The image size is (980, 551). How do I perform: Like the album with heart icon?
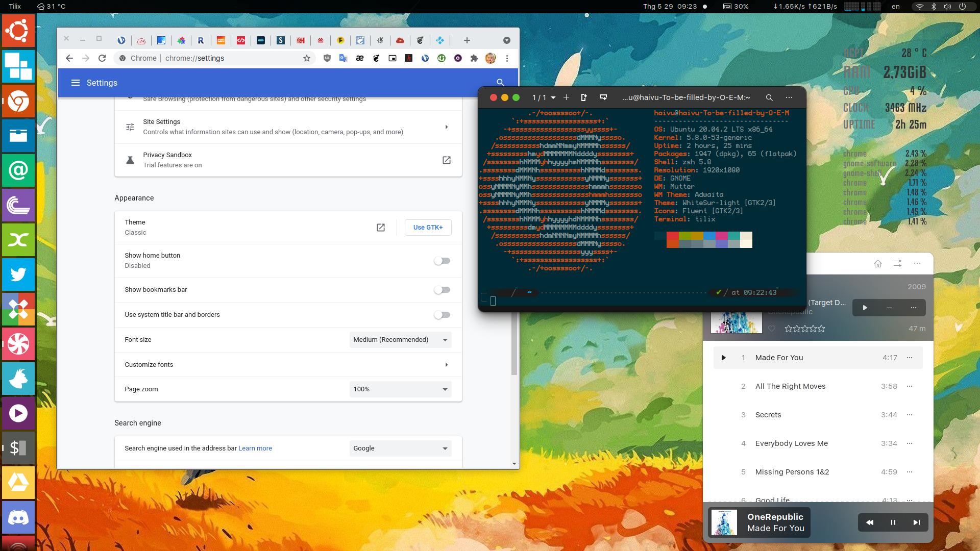(x=772, y=329)
